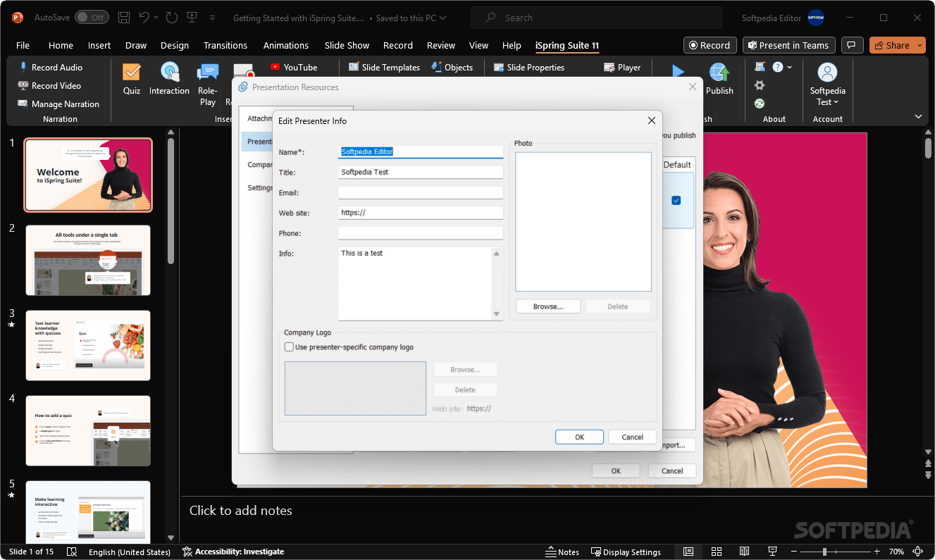
Task: Click the green update icon in About group
Action: [760, 104]
